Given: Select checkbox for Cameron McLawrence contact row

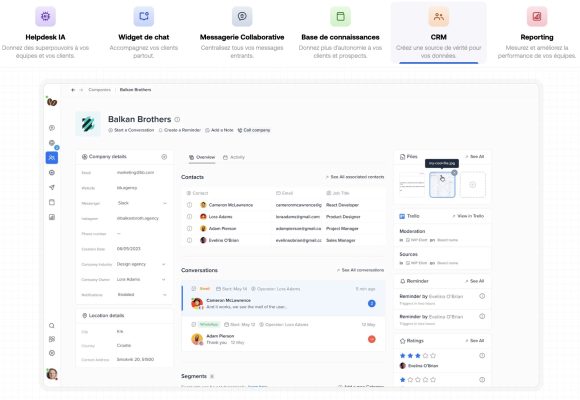Looking at the screenshot, I should coord(189,205).
